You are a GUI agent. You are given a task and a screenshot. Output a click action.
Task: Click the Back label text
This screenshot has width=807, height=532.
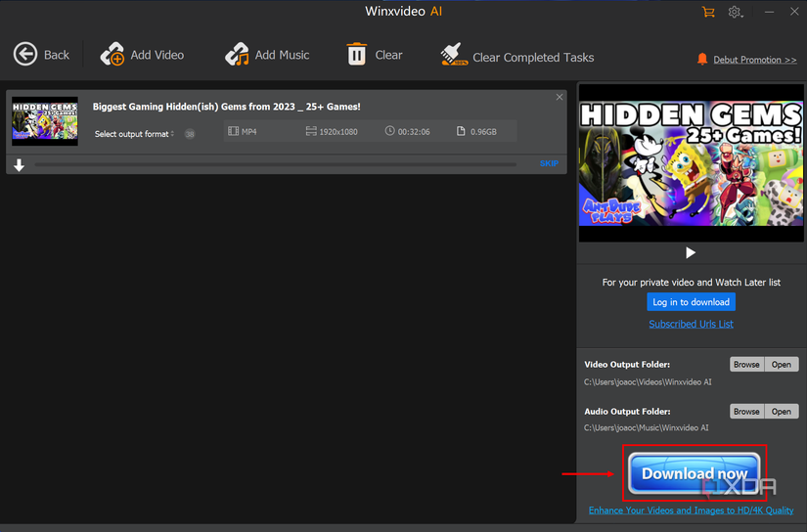coord(57,55)
